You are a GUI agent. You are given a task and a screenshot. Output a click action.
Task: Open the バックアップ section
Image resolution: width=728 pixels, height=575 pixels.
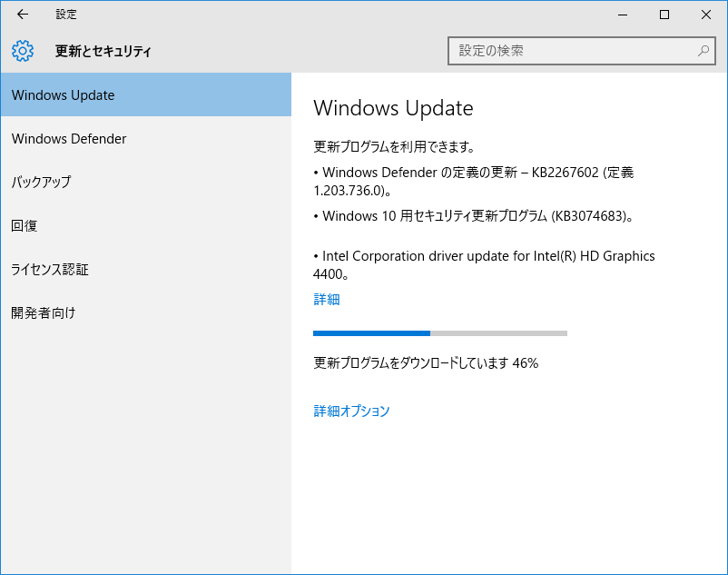tap(146, 182)
